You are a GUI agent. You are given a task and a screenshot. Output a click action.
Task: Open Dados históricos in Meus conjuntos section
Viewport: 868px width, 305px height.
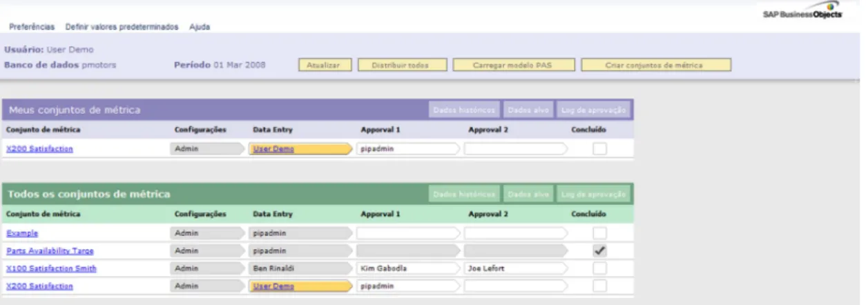click(464, 110)
